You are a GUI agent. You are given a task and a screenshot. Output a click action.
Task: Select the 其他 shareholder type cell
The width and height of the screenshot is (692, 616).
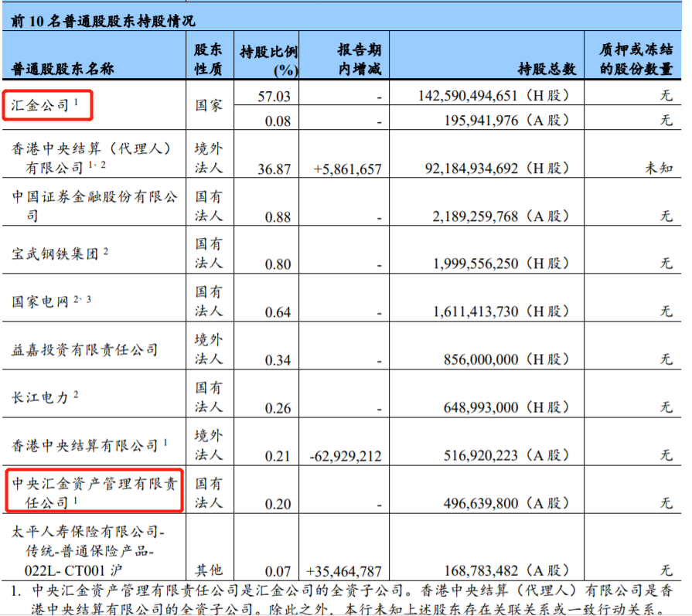tap(209, 570)
